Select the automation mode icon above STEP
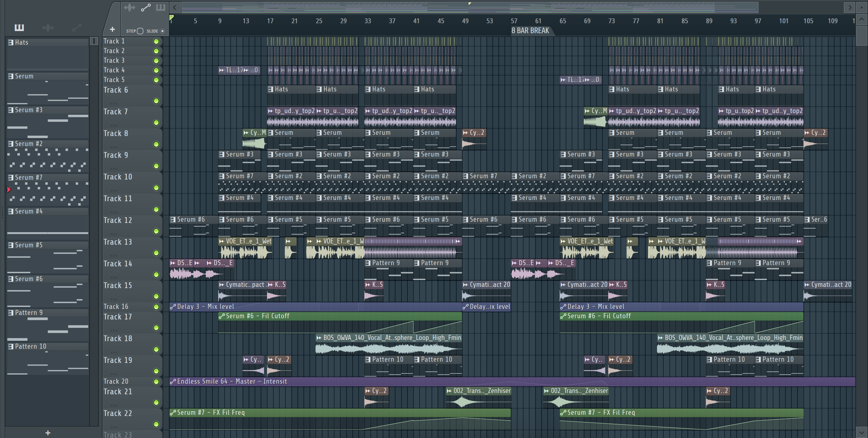 coord(146,8)
